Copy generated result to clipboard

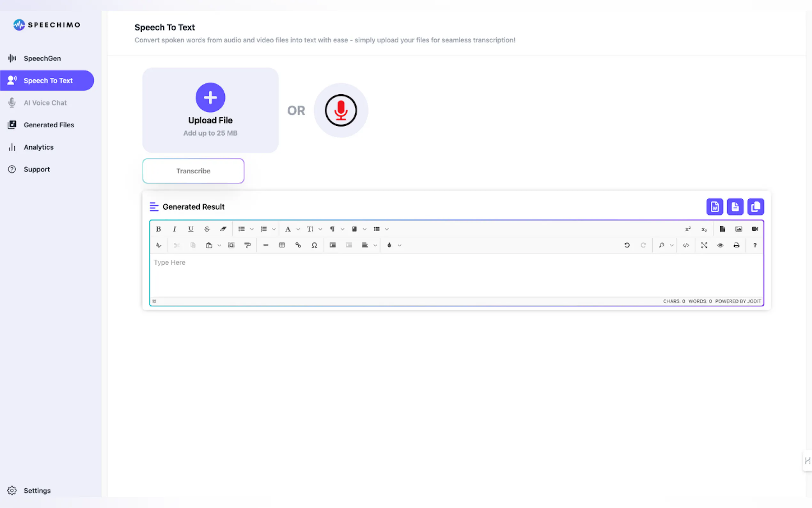coord(755,207)
